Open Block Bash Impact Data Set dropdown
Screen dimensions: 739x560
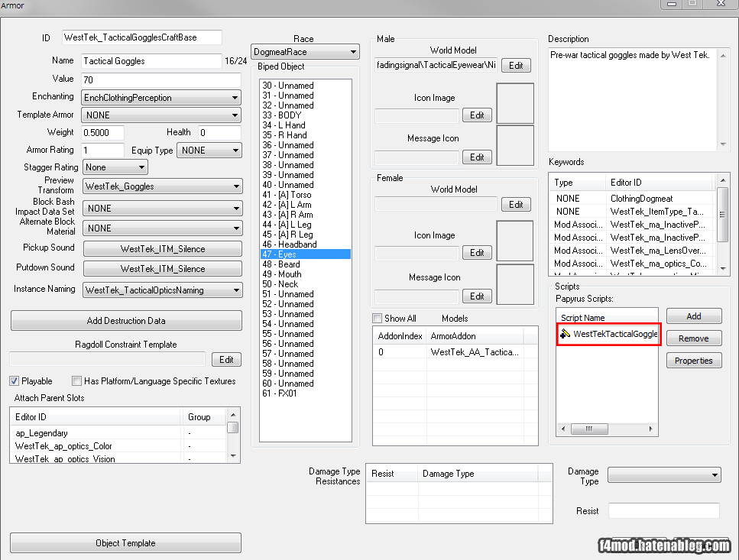163,208
